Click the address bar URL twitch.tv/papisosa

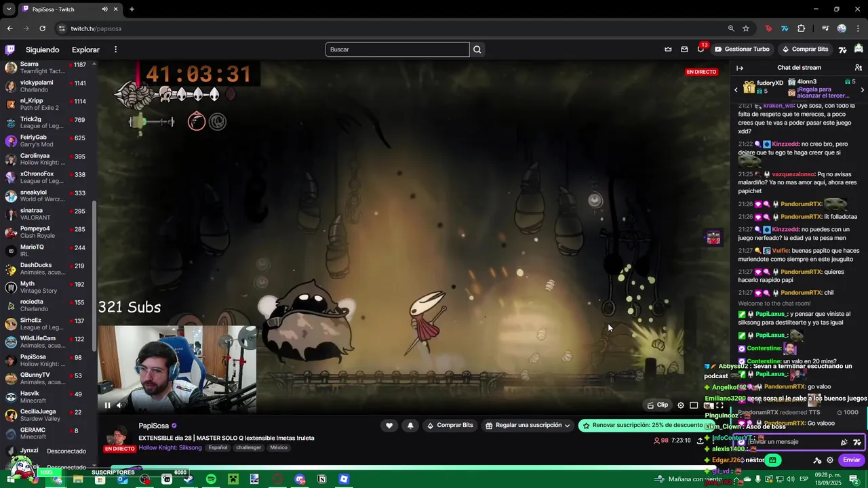(96, 28)
